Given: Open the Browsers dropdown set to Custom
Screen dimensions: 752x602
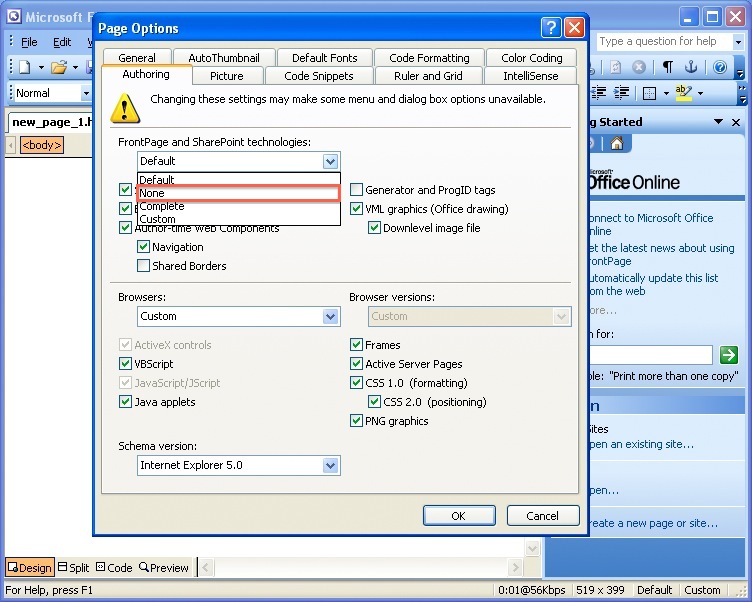Looking at the screenshot, I should (x=330, y=316).
